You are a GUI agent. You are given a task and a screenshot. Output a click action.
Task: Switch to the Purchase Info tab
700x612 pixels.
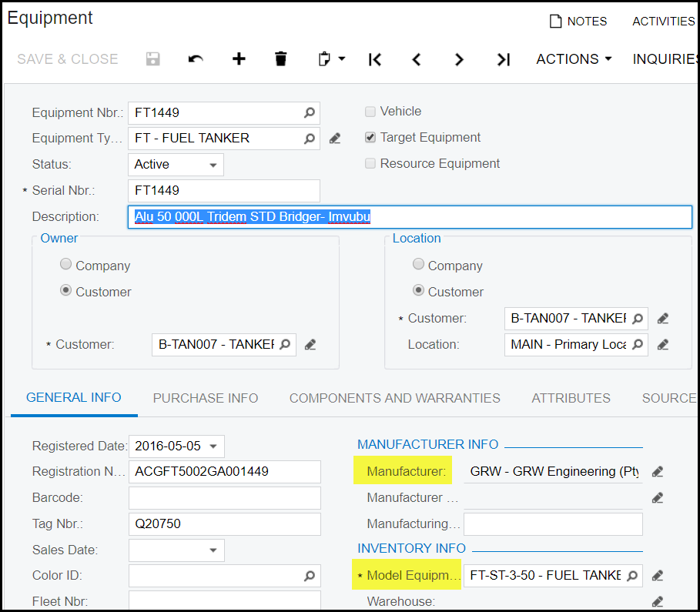coord(206,398)
